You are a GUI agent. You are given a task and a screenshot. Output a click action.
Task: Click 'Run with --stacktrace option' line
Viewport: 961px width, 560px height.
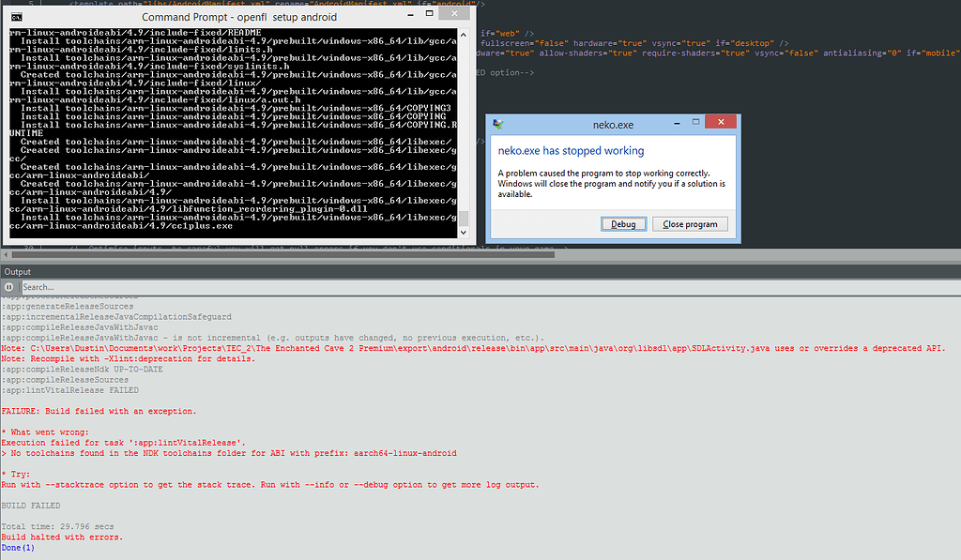270,485
